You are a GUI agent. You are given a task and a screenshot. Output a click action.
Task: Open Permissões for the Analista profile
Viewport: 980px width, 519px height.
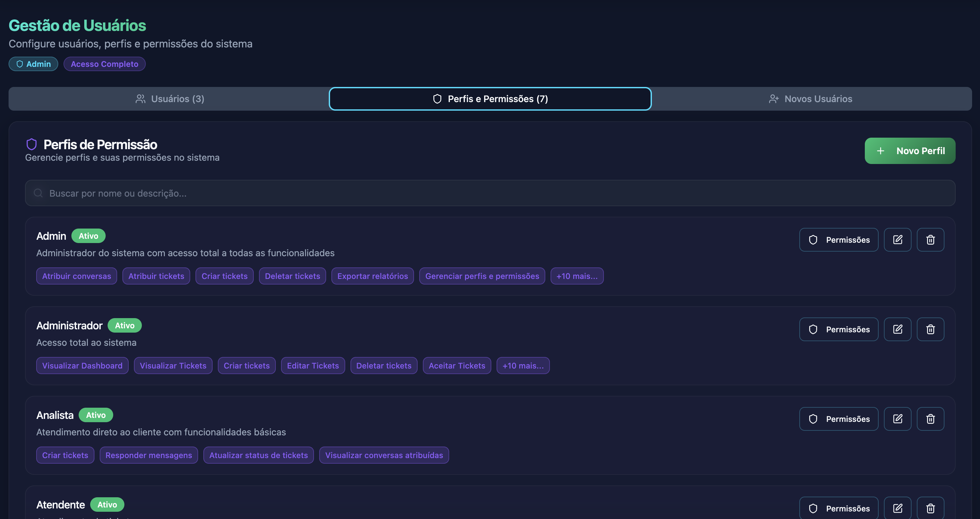838,419
